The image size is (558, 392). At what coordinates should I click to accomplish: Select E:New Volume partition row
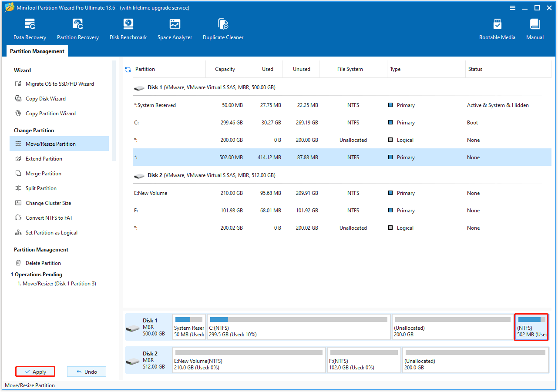[x=342, y=193]
